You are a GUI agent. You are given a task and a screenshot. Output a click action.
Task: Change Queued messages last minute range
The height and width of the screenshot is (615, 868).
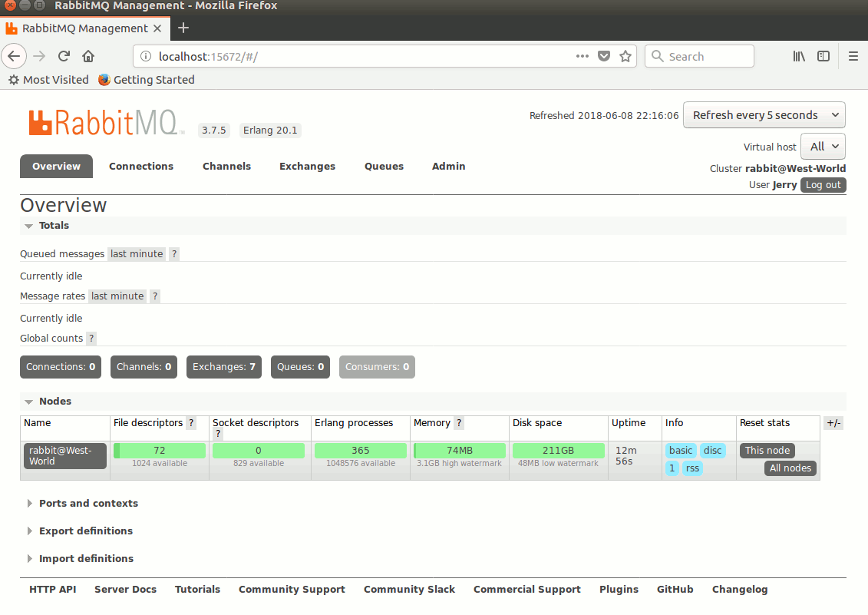137,254
